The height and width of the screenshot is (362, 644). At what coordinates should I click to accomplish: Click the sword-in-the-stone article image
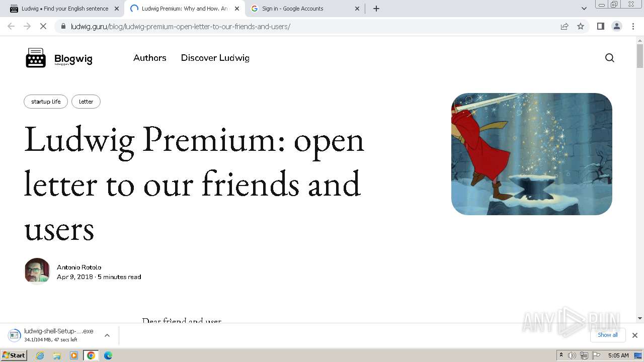[x=532, y=154]
